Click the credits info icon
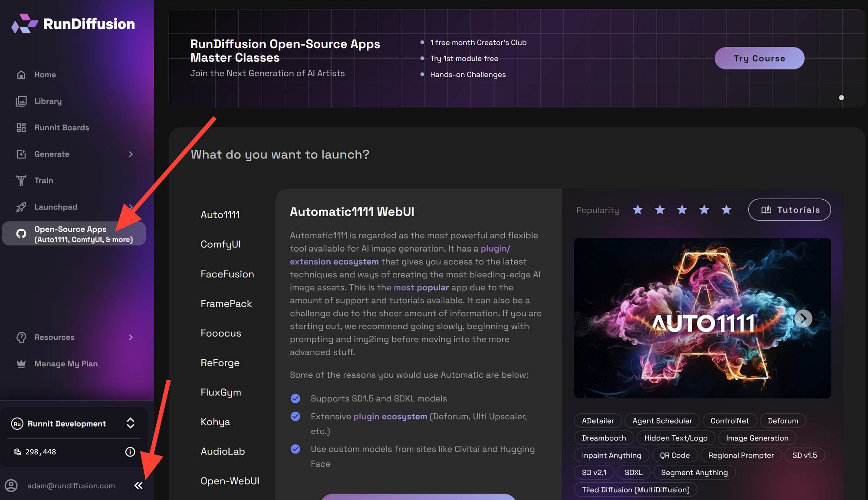868x500 pixels. 130,452
